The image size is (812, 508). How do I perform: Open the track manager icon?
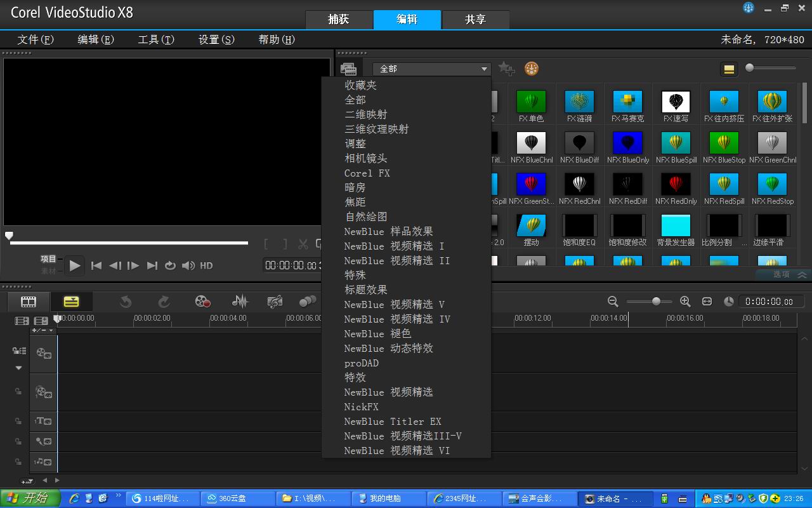pyautogui.click(x=41, y=321)
